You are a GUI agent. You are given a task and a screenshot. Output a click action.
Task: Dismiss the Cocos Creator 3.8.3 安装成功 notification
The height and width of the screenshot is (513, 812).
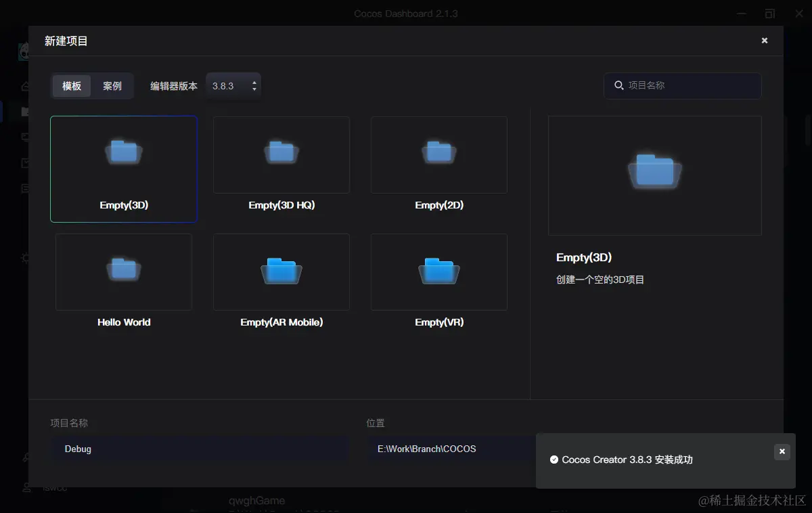[782, 451]
